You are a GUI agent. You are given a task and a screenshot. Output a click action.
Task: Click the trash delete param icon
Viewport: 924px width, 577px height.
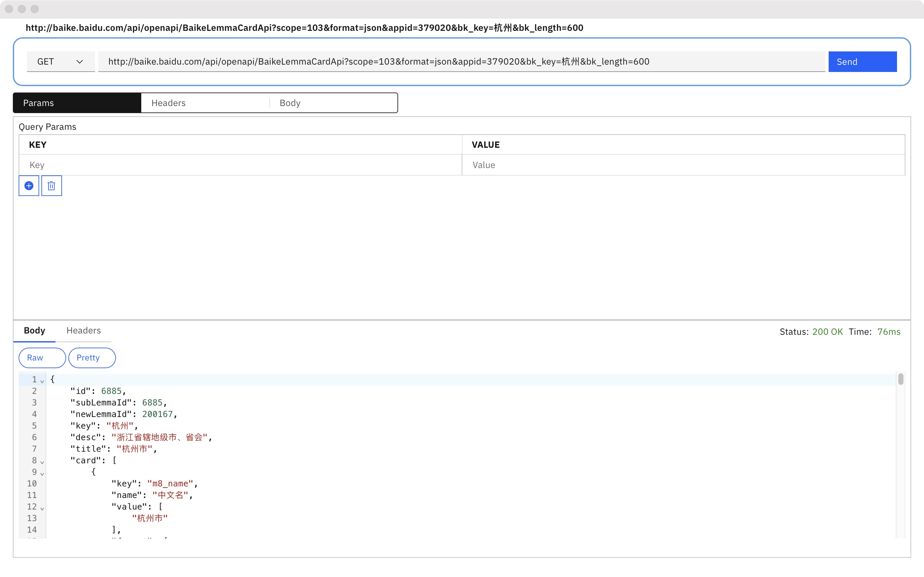51,186
